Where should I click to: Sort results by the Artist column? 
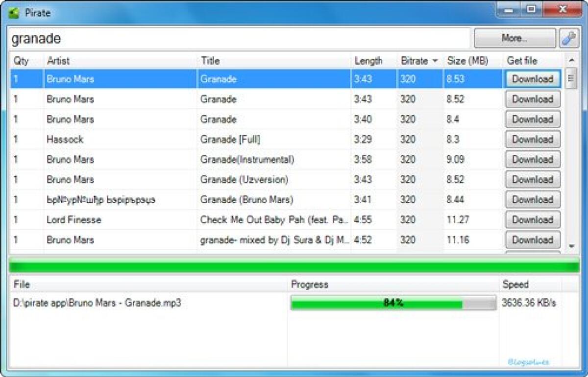[59, 61]
